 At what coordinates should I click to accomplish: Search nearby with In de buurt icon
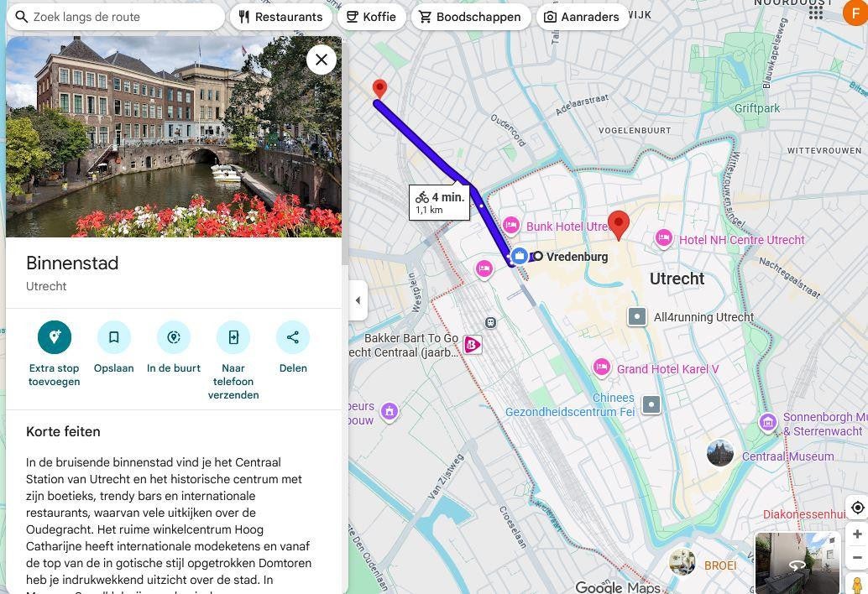(x=174, y=337)
